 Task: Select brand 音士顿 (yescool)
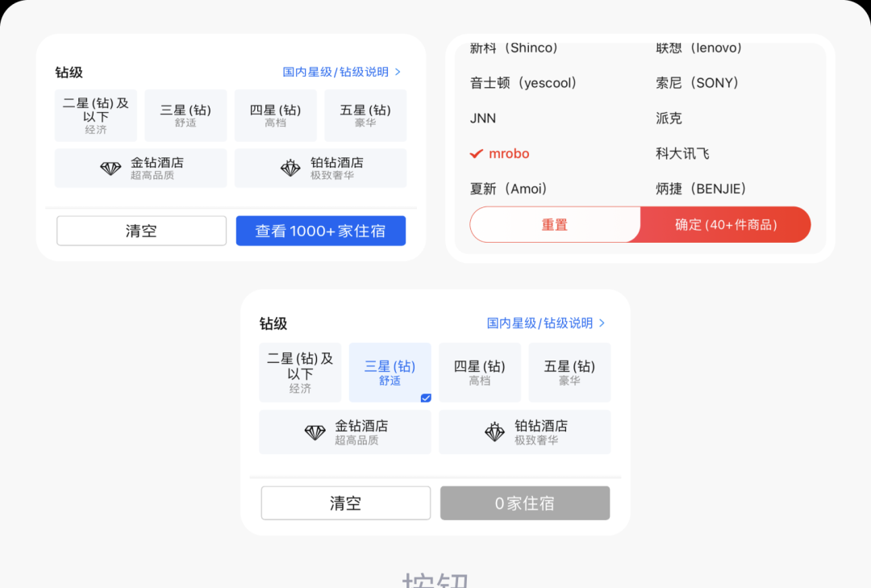[x=523, y=83]
